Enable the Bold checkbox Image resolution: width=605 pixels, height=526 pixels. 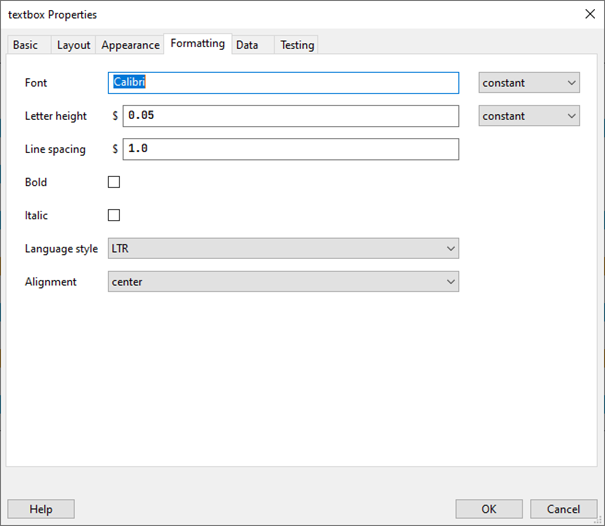(114, 182)
